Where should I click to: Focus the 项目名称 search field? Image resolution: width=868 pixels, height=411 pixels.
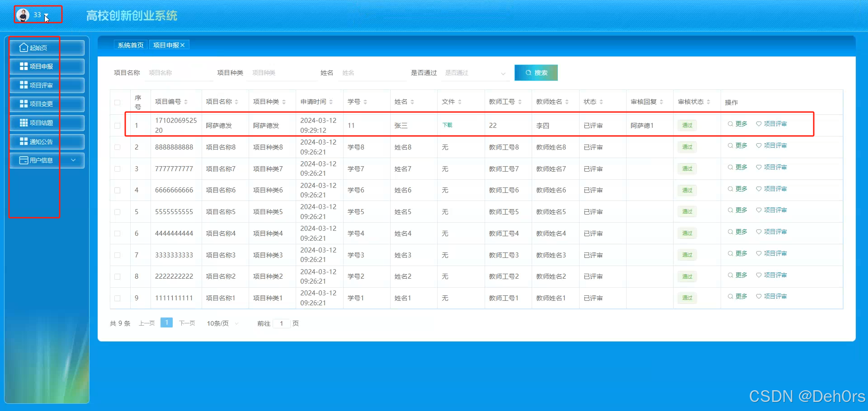tap(179, 73)
